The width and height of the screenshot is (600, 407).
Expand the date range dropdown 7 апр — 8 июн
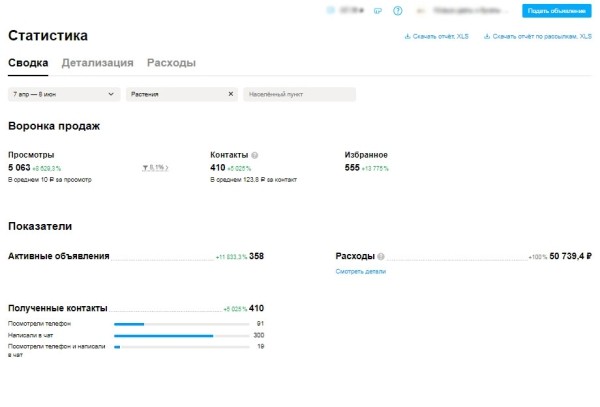pos(63,94)
